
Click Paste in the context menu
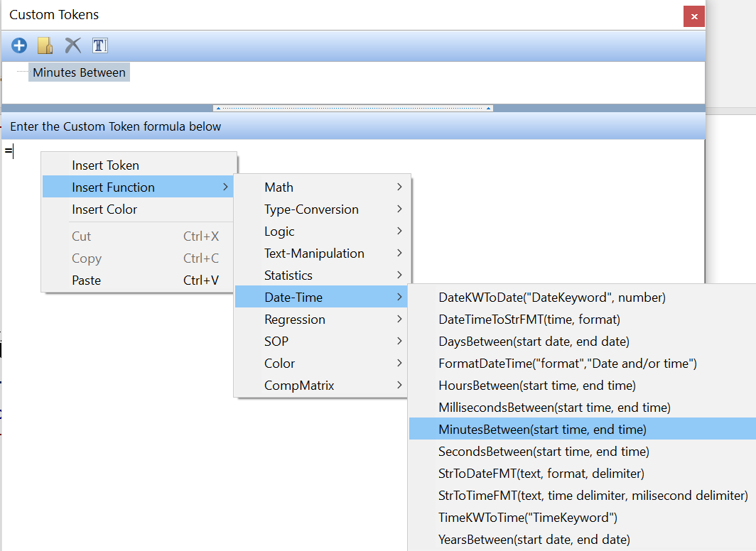(x=87, y=280)
